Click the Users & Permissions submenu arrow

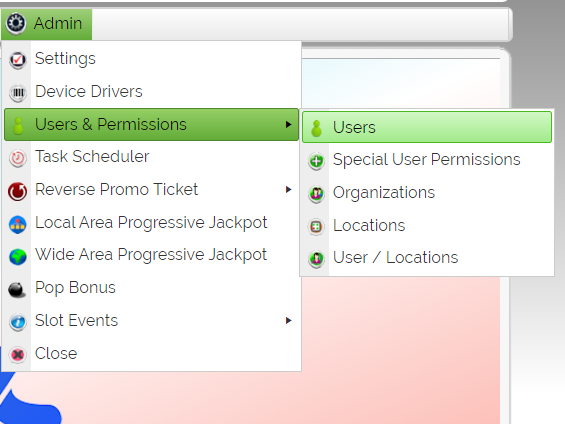[288, 124]
